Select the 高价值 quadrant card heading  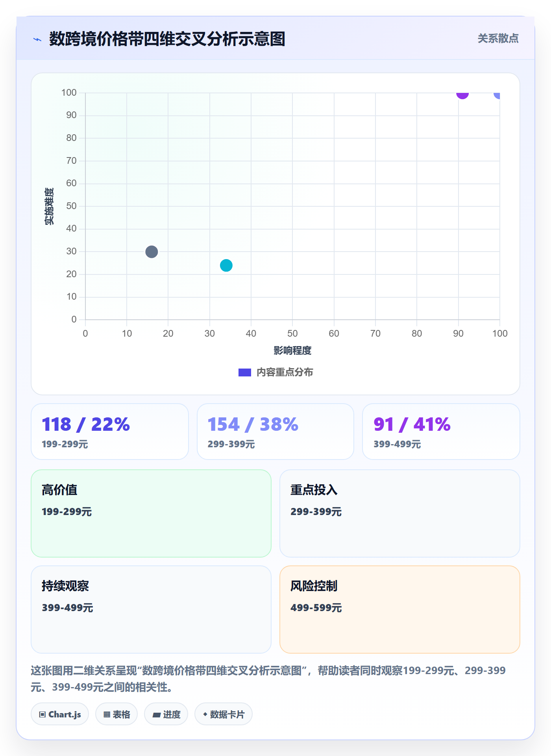[59, 490]
